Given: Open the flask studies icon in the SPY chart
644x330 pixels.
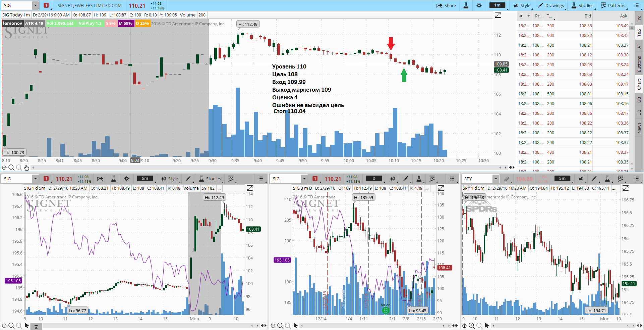Looking at the screenshot, I should (x=607, y=179).
